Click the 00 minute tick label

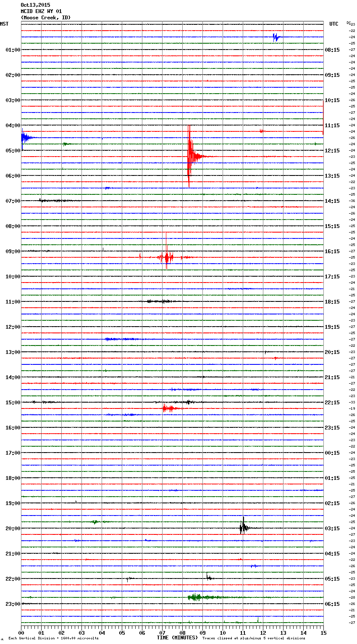click(x=21, y=633)
